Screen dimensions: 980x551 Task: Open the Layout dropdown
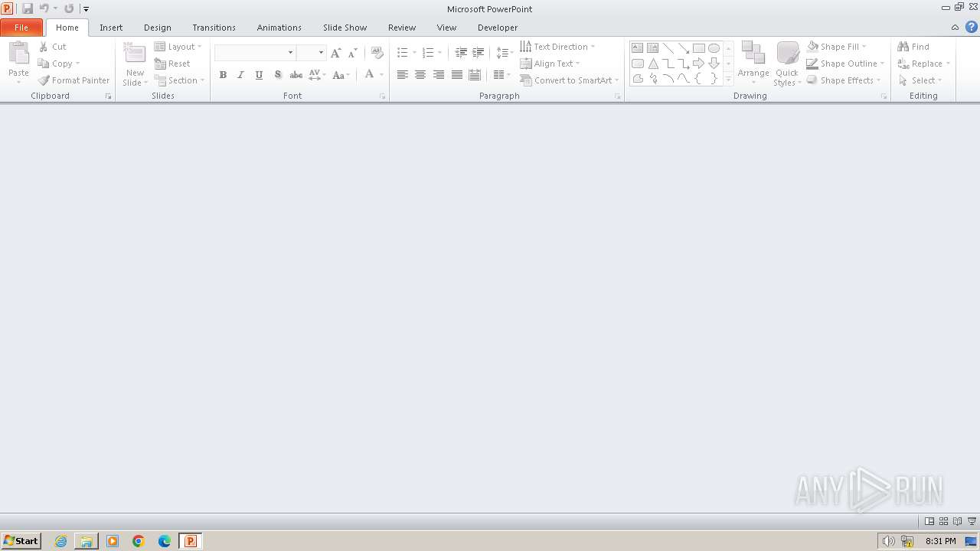click(178, 47)
